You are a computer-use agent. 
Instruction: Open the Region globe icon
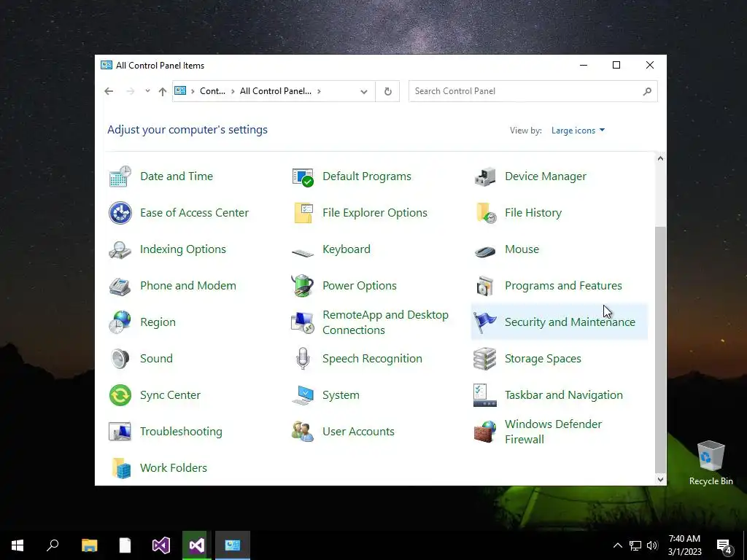(x=120, y=322)
